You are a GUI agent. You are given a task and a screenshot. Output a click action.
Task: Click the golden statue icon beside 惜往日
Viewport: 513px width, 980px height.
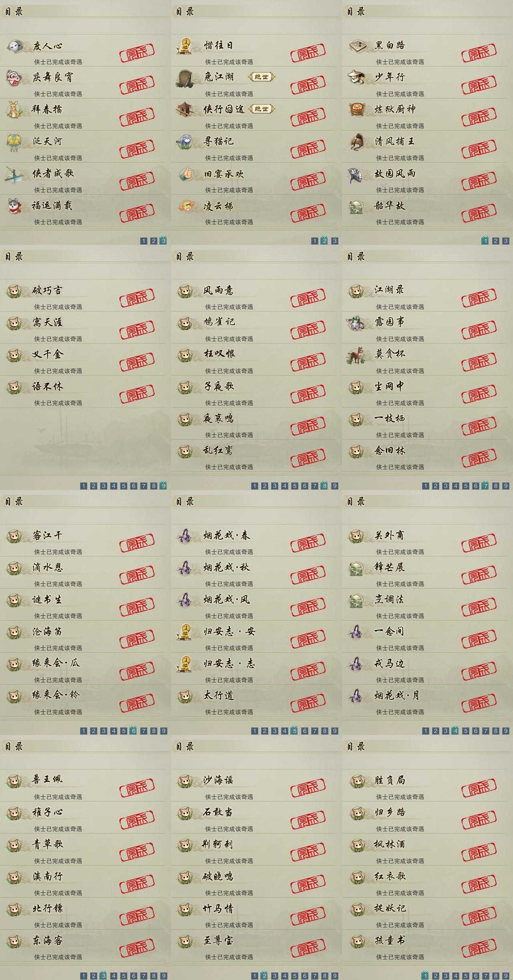(185, 45)
